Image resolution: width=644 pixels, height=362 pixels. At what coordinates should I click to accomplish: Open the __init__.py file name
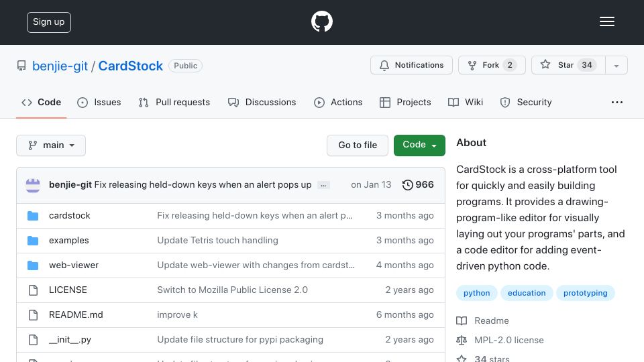pyautogui.click(x=70, y=340)
